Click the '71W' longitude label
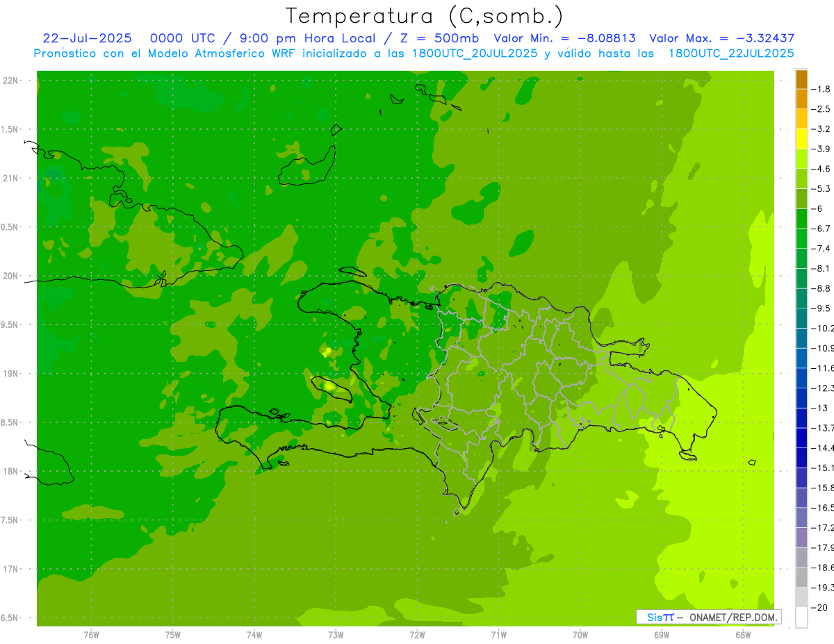Screen dimensions: 834x644 [498, 635]
